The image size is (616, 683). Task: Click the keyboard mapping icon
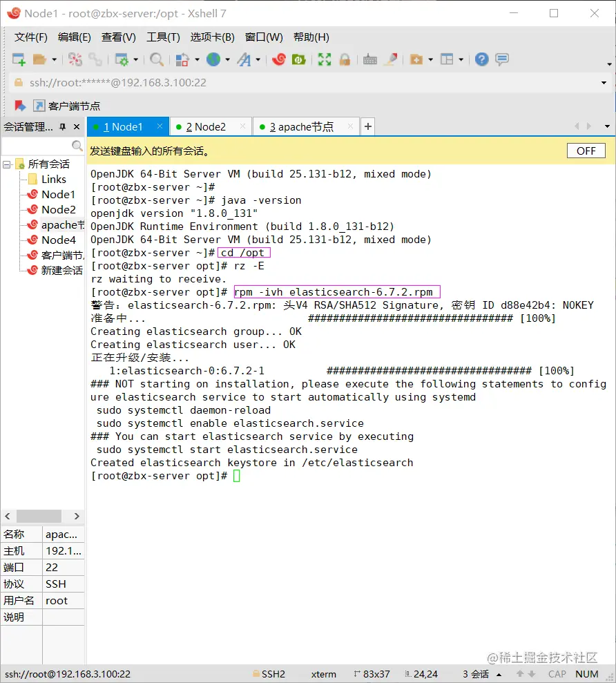(x=370, y=59)
